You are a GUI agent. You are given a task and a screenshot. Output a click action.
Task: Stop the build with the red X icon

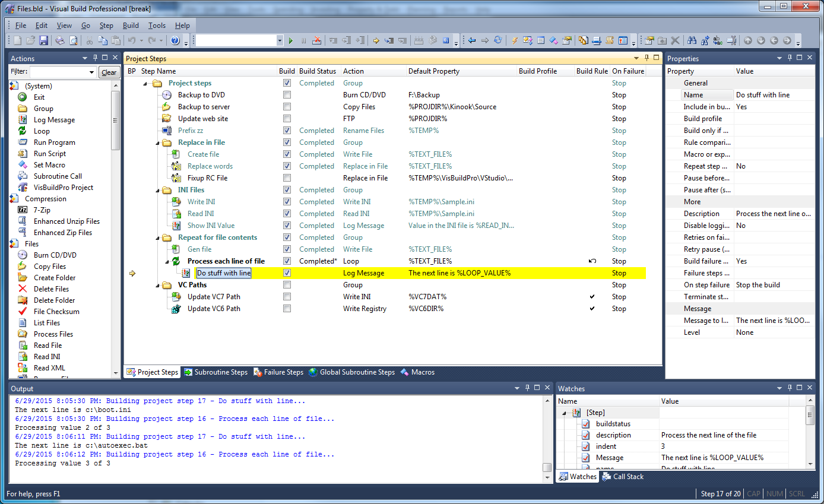(317, 40)
